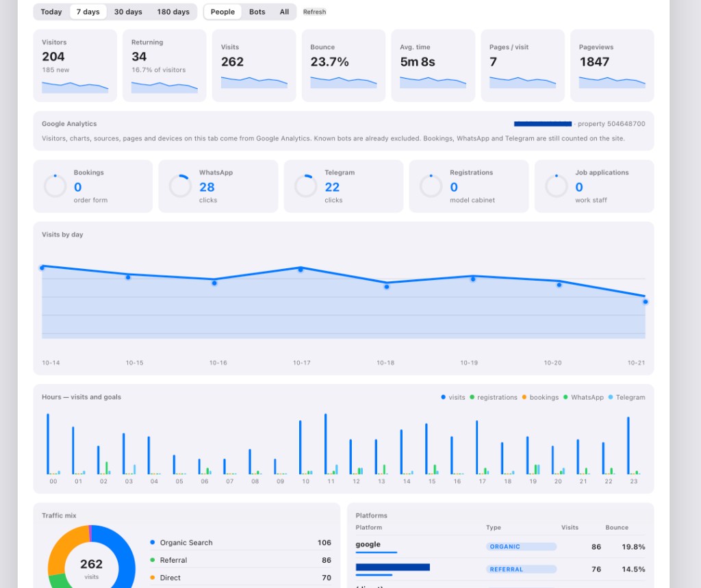Click the 10-17 data point on Visits chart

click(301, 270)
